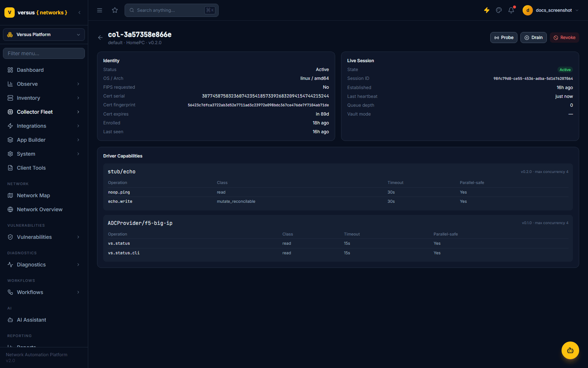This screenshot has width=588, height=368.
Task: Collapse the sidebar with the chevron icon
Action: 79,13
